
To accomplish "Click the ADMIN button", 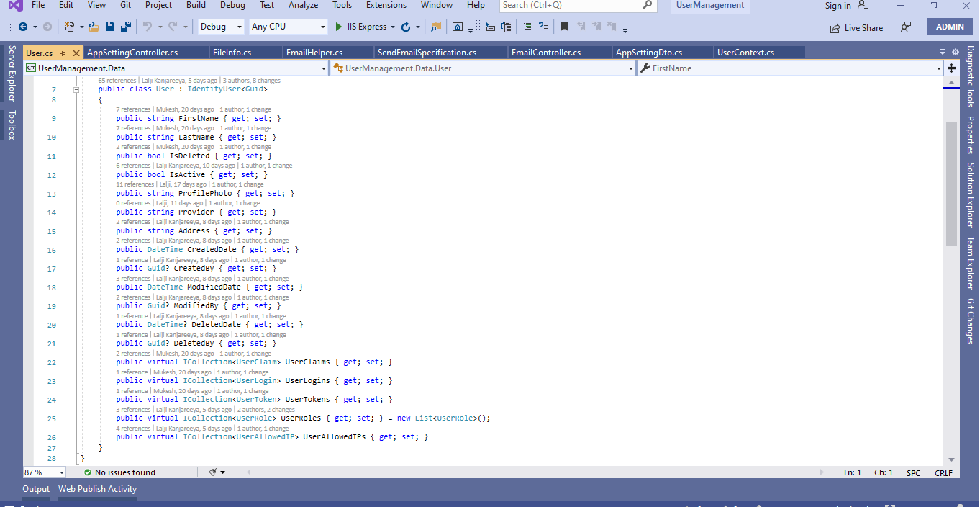I will (x=950, y=27).
